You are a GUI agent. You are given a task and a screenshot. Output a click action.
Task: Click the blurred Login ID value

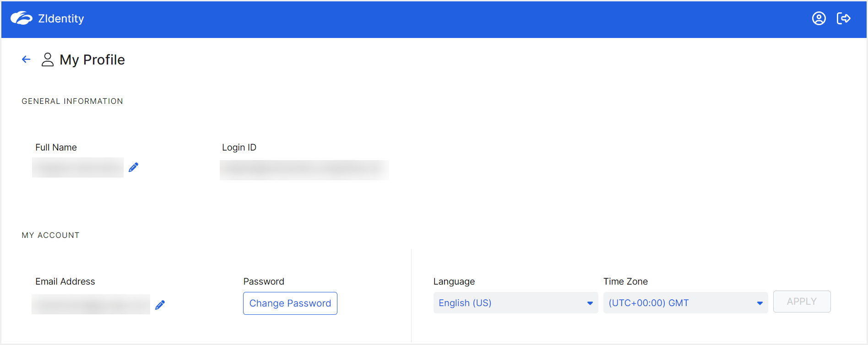pyautogui.click(x=304, y=170)
